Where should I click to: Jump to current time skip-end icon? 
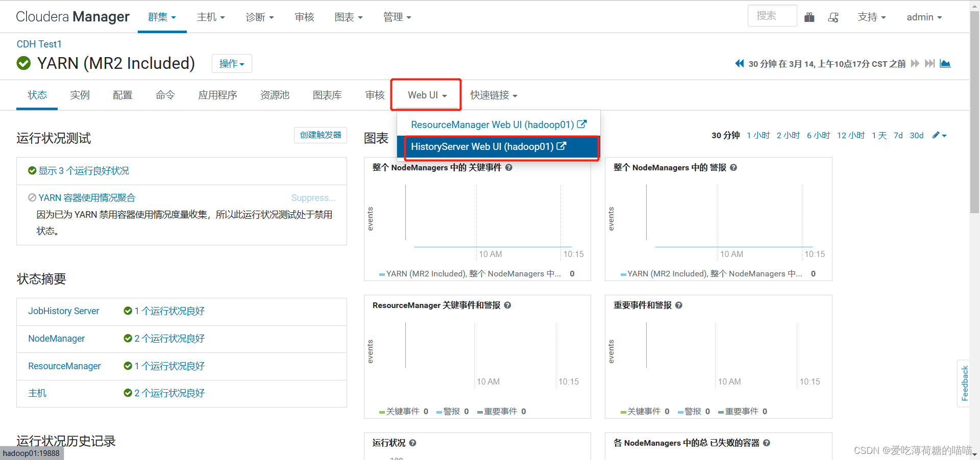930,64
